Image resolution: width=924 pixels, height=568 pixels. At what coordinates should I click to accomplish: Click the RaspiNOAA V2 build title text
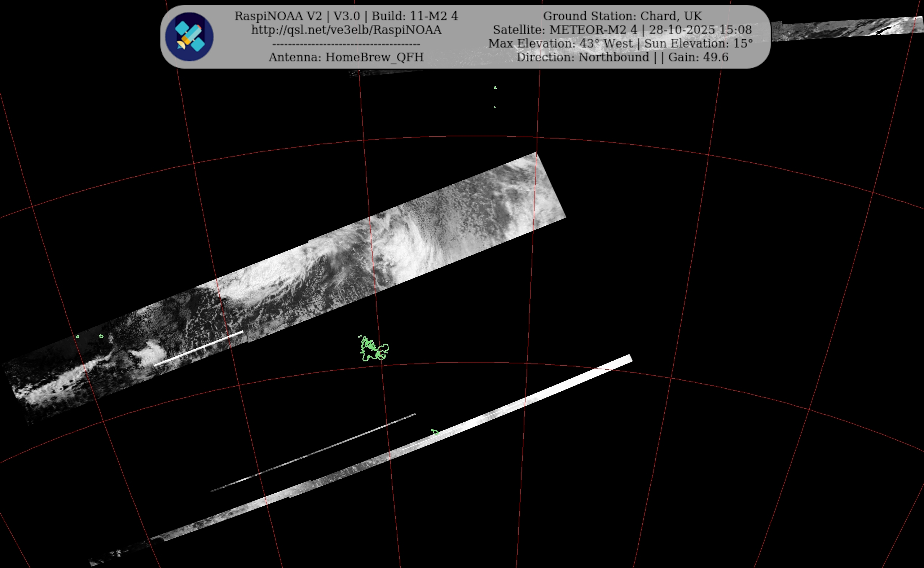coord(346,16)
